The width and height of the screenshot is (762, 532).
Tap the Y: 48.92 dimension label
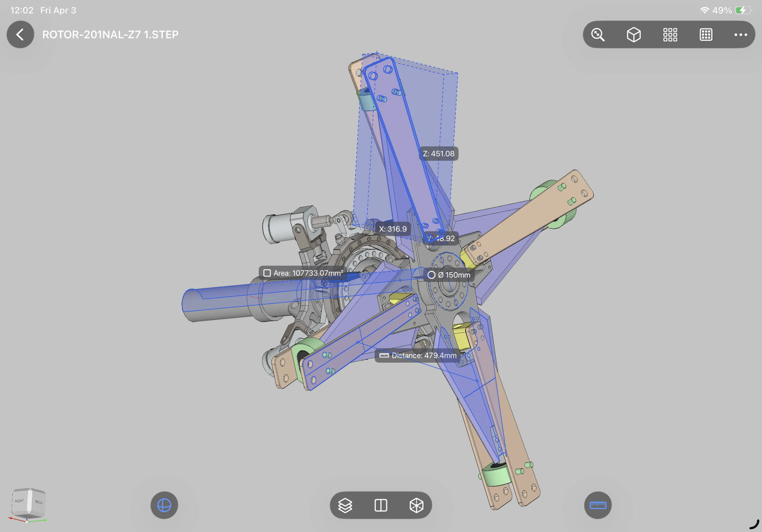pos(441,238)
